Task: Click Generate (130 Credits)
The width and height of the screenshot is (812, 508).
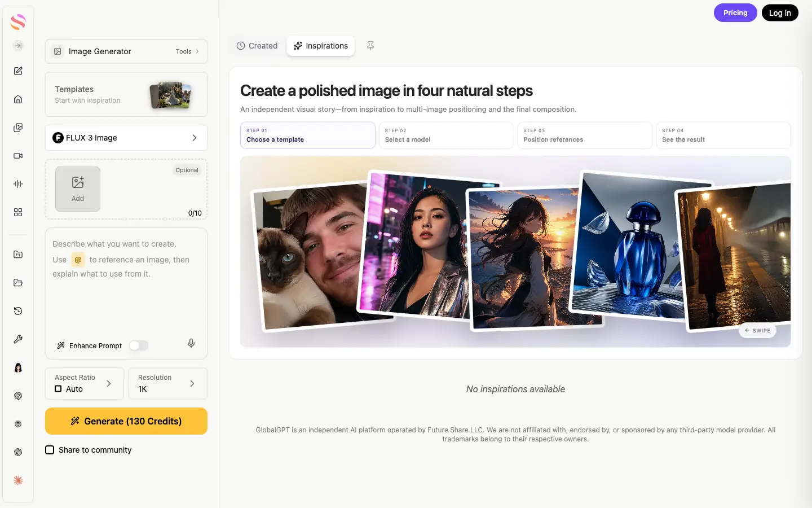Action: pyautogui.click(x=126, y=421)
